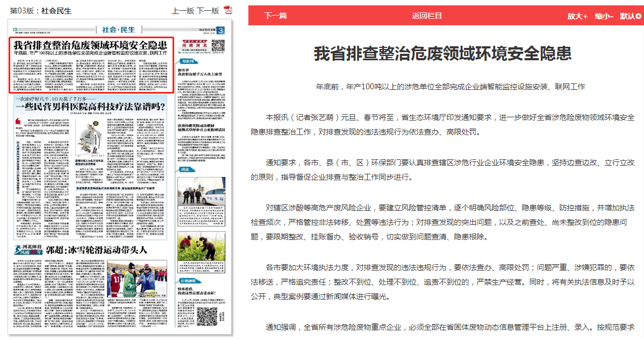Image resolution: width=644 pixels, height=340 pixels.
Task: Click the 第03版:社会民生 page label
Action: (41, 11)
